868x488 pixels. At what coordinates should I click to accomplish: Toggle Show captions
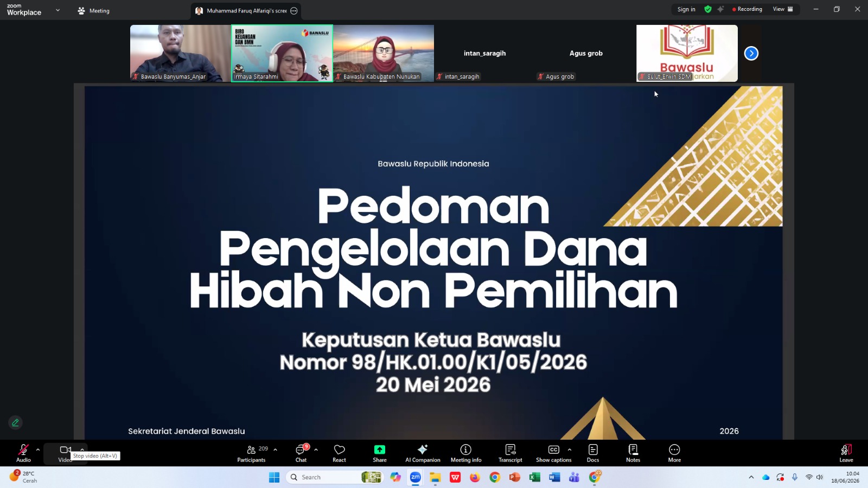553,453
